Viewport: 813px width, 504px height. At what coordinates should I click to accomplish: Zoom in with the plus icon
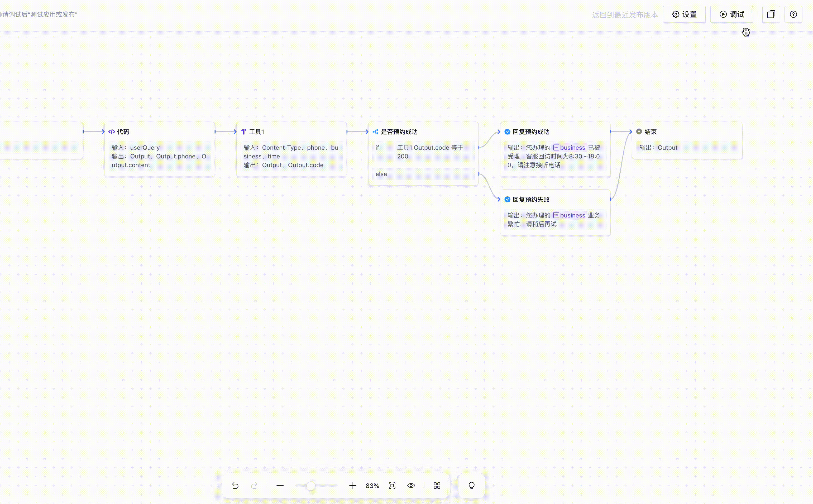[352, 486]
